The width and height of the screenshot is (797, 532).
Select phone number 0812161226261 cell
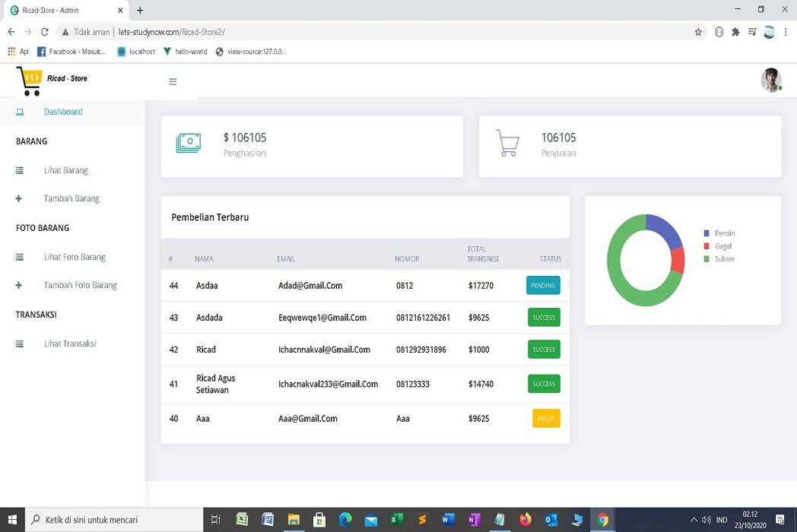tap(423, 318)
